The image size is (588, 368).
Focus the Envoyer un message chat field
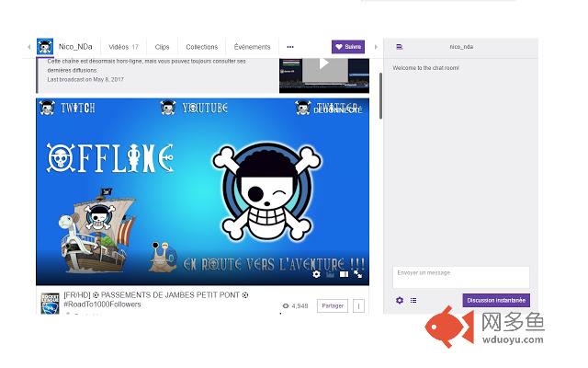pyautogui.click(x=460, y=276)
